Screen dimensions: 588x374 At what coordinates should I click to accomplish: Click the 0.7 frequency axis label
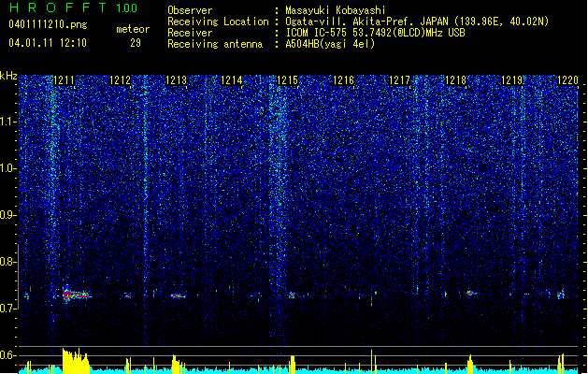(8, 309)
